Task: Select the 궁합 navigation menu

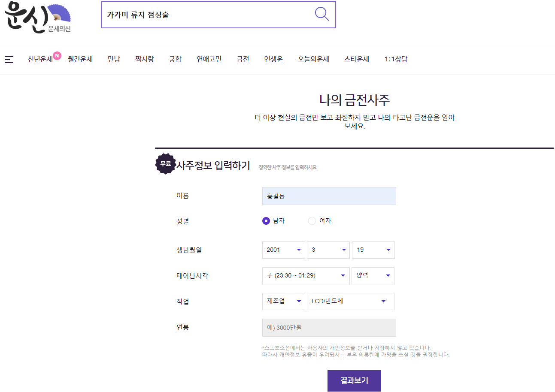Action: [175, 59]
